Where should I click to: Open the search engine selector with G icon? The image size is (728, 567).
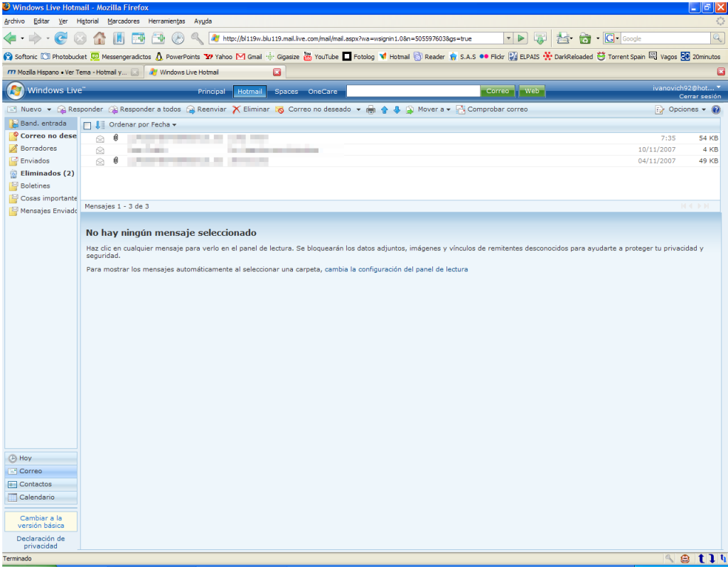pos(612,38)
